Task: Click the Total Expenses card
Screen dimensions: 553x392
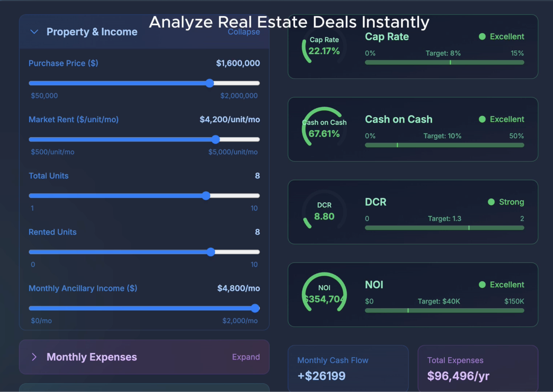Action: pyautogui.click(x=478, y=368)
